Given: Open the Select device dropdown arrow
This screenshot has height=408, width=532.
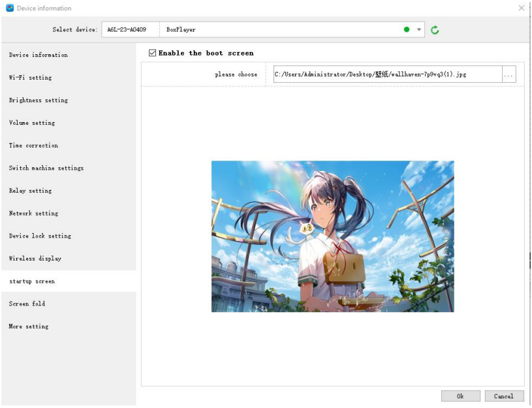Looking at the screenshot, I should [x=419, y=29].
